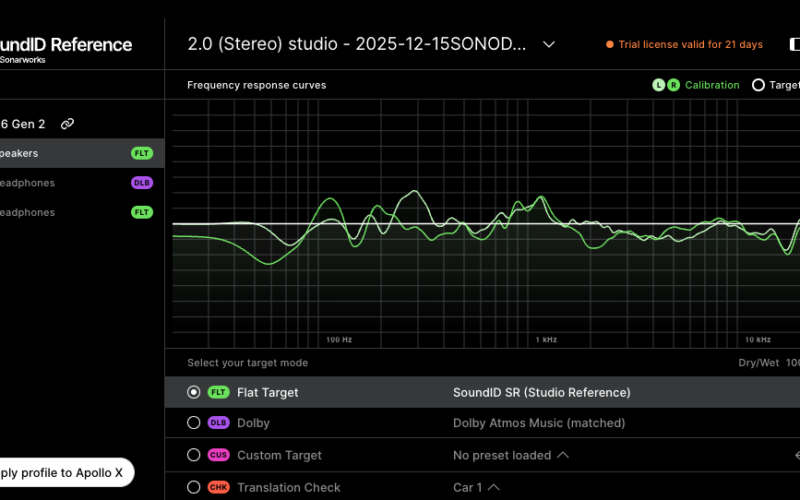
Task: Click Select your target mode text
Action: click(247, 363)
